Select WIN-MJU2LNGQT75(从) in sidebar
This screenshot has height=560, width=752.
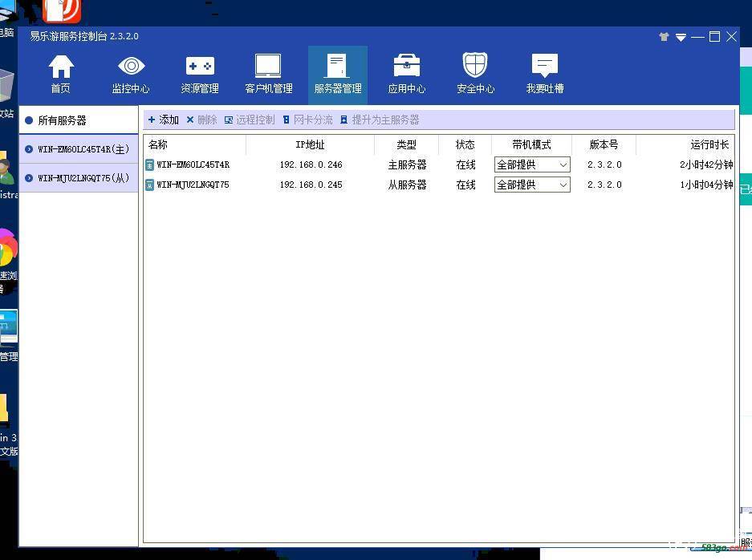[x=79, y=178]
